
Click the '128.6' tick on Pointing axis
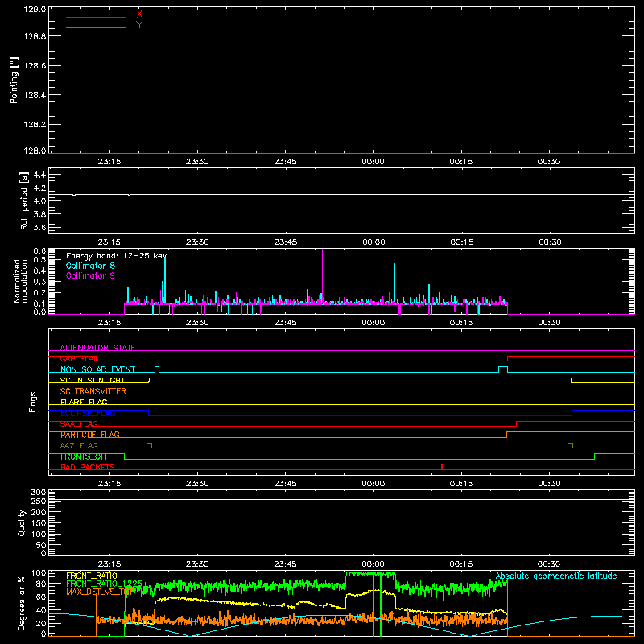[x=35, y=66]
